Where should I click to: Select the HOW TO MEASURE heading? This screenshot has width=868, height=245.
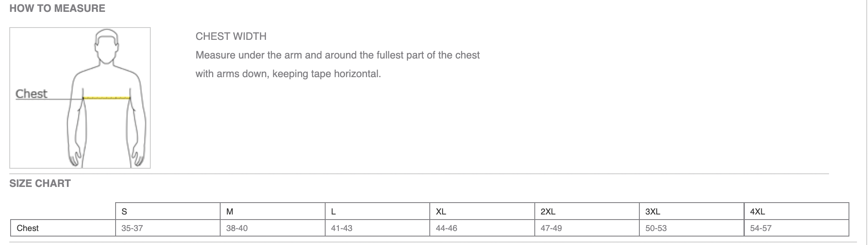click(57, 8)
